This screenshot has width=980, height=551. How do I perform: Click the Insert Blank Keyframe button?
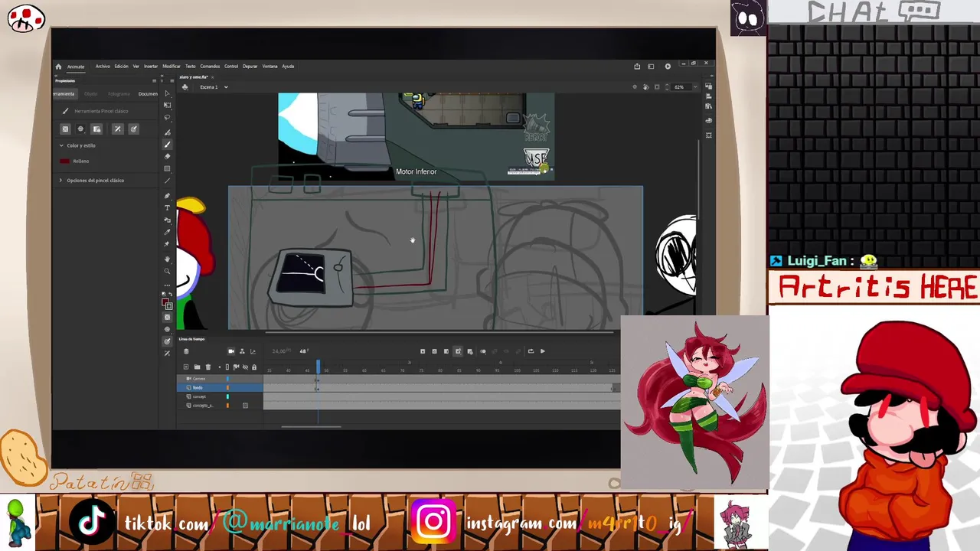tap(434, 351)
